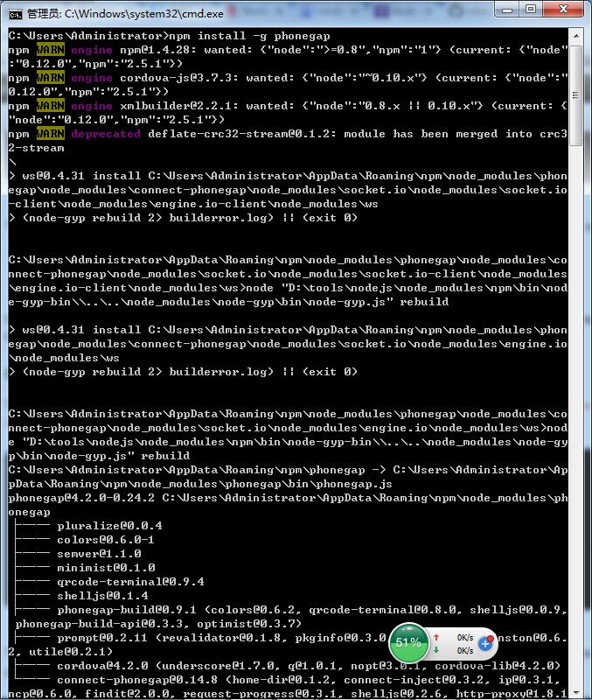Click 'cordova-lib@4.2.0' text

494,666
